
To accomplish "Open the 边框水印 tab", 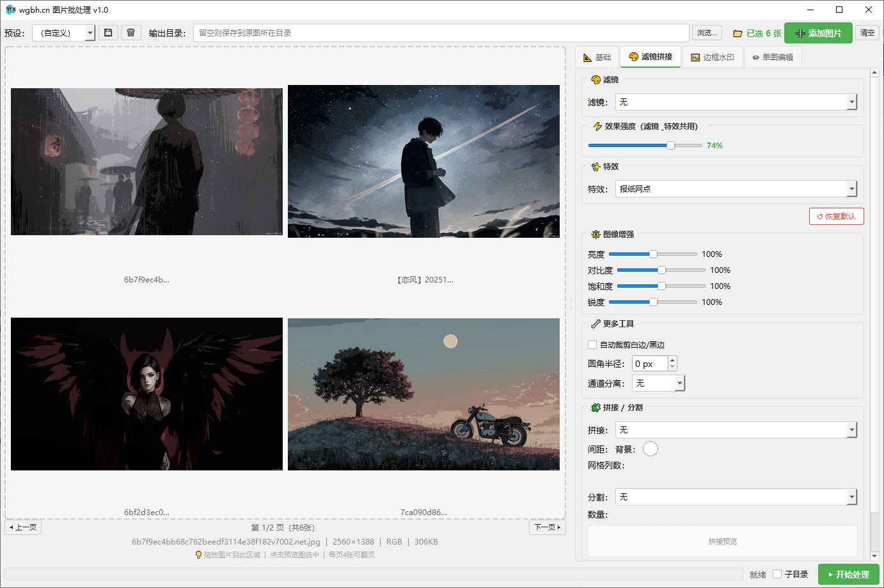I will click(x=713, y=57).
